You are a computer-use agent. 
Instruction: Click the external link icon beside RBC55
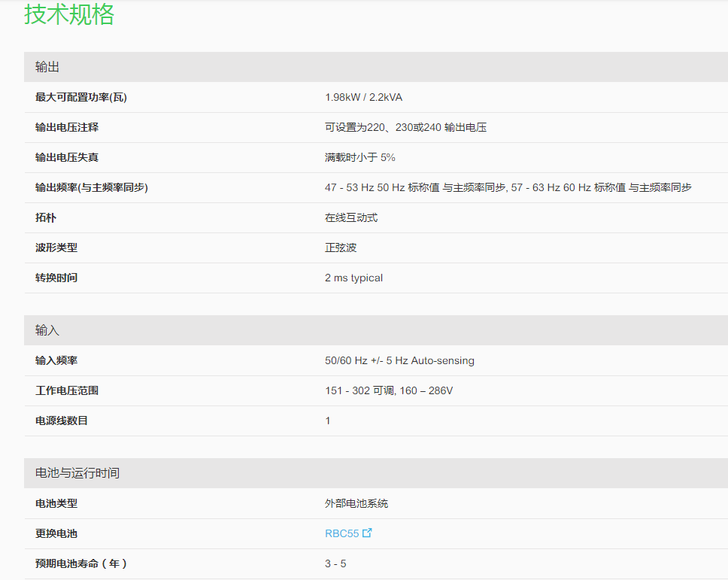coord(367,533)
